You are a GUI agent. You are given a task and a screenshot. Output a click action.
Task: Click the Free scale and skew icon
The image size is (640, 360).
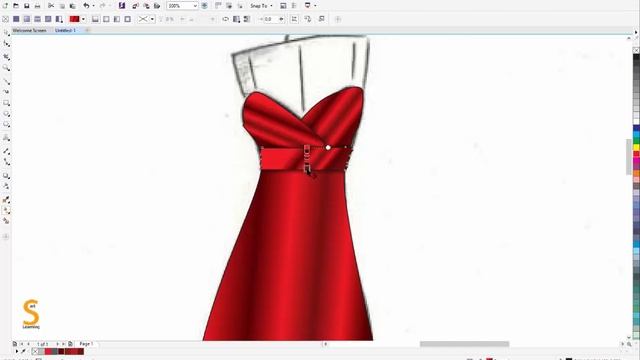click(294, 19)
